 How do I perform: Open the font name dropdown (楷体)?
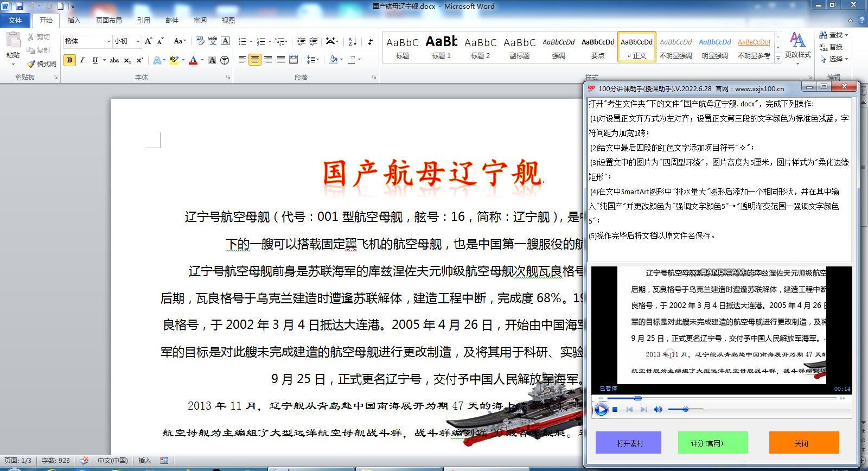pos(107,41)
